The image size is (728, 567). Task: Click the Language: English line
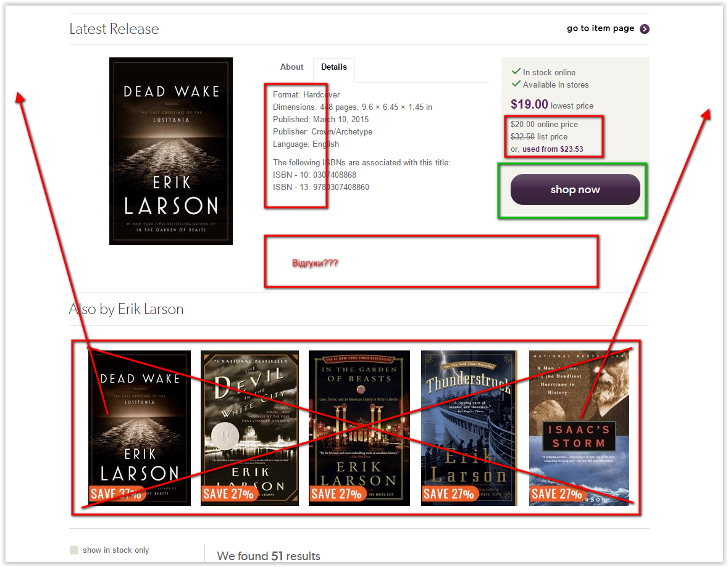click(x=306, y=144)
